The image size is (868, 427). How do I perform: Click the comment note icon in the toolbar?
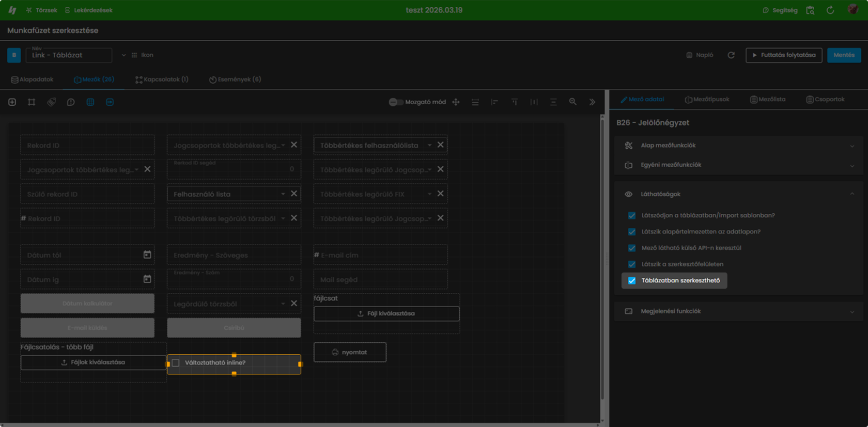pyautogui.click(x=71, y=102)
